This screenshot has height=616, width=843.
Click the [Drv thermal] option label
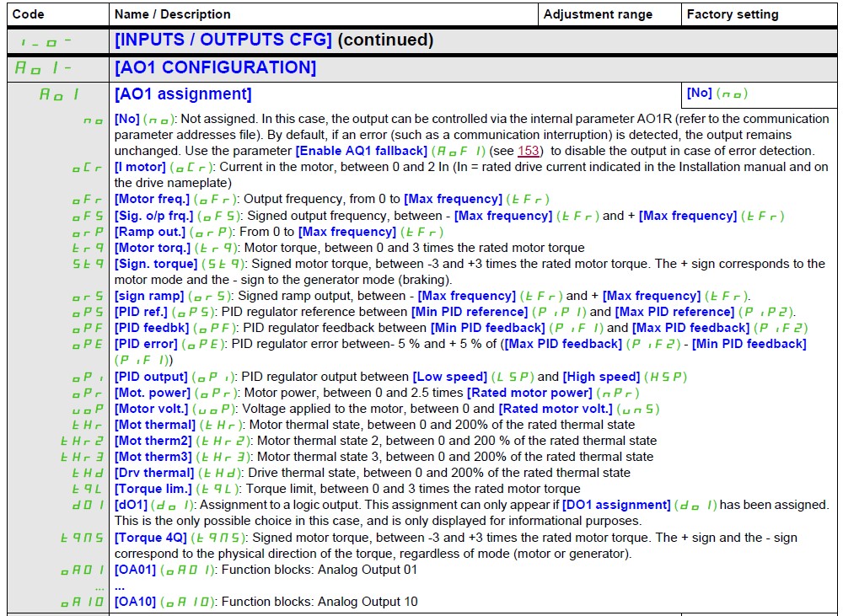pos(154,474)
